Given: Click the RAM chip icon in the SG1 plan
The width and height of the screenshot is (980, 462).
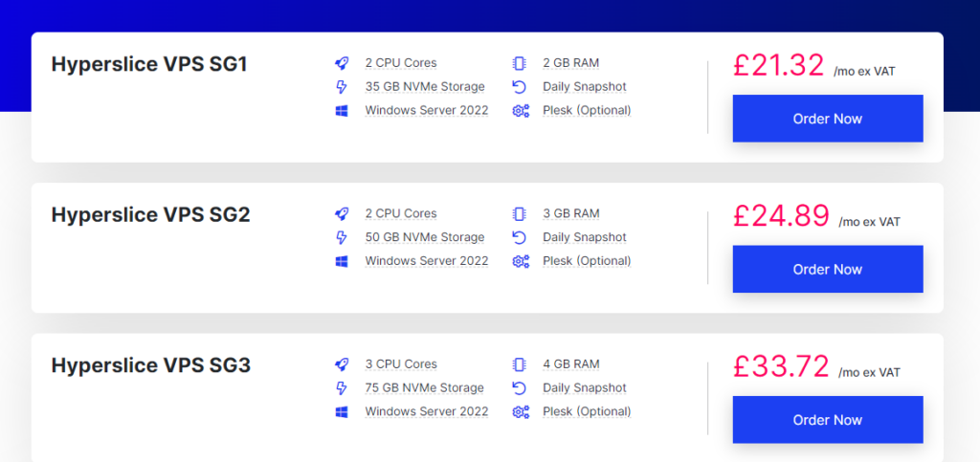Looking at the screenshot, I should [x=520, y=63].
